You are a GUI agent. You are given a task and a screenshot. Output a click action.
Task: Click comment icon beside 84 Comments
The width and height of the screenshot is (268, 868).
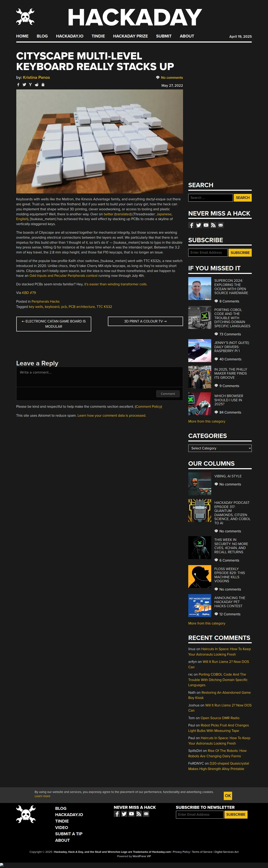(216, 413)
